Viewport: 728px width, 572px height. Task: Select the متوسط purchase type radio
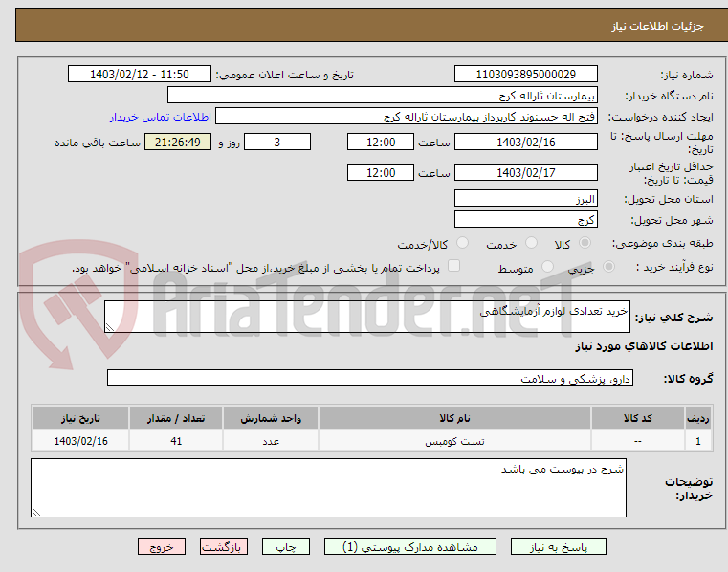[x=548, y=267]
